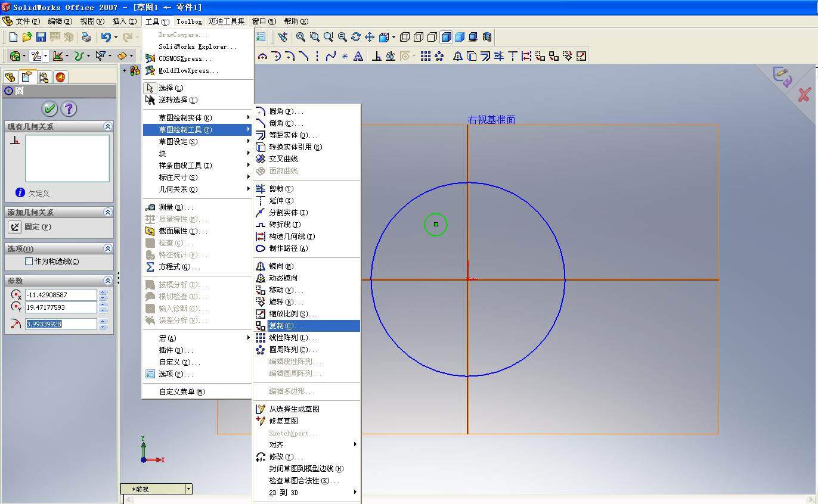Screen dimensions: 818x504
Task: Select 剪裁 in the sketch tools submenu
Action: coord(307,189)
